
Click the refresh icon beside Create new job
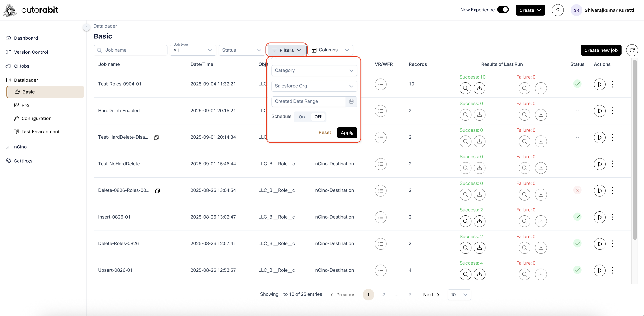[632, 50]
